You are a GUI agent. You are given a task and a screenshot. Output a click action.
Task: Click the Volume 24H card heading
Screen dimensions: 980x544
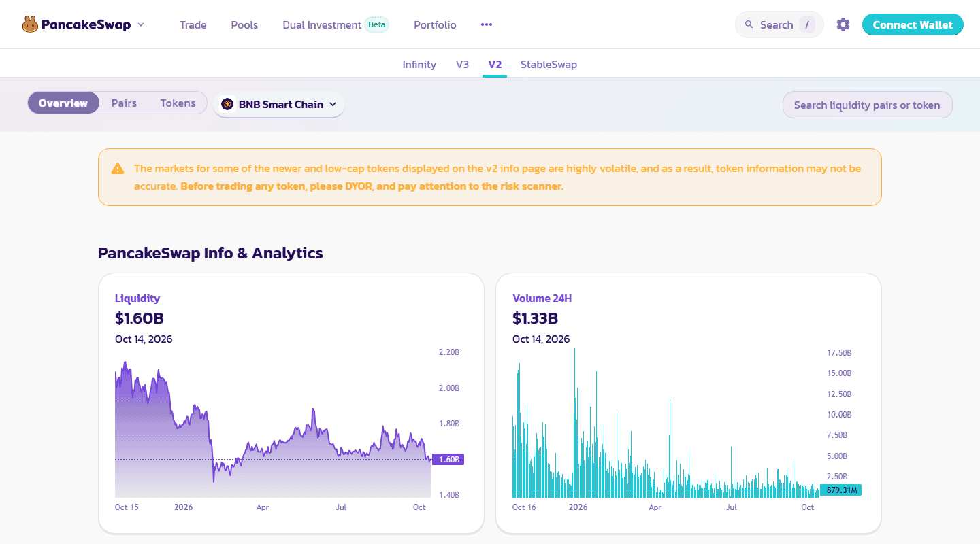(x=542, y=298)
